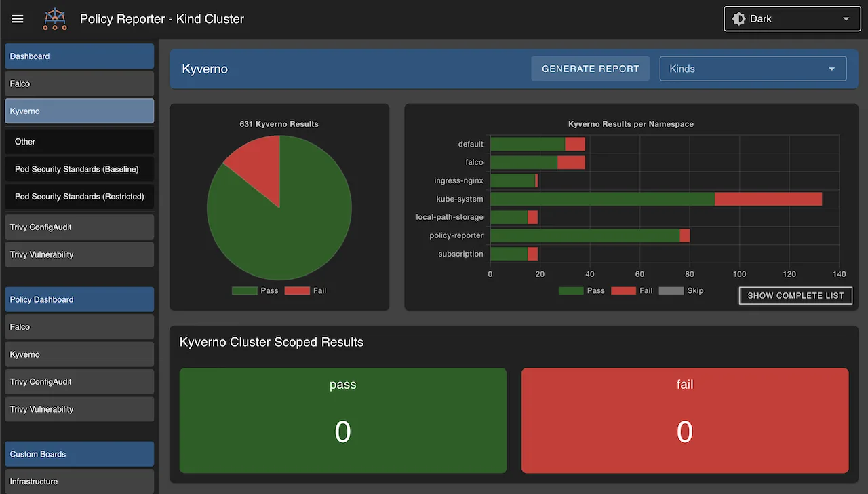
Task: Click the GENERATE REPORT button
Action: (x=590, y=69)
